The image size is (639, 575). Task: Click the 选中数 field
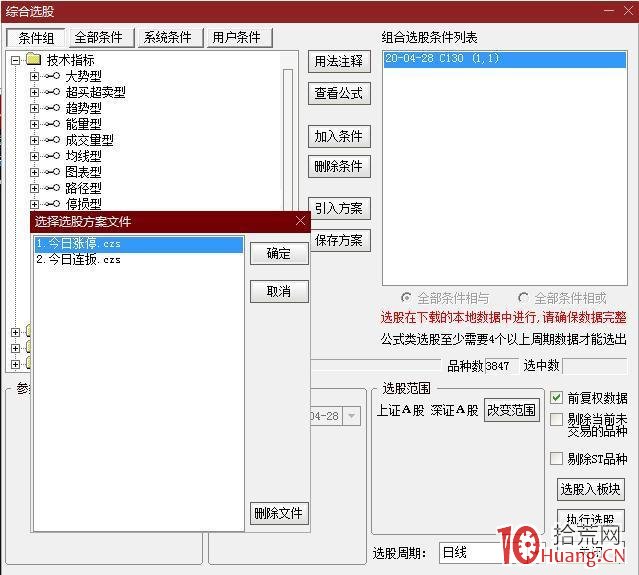tap(595, 366)
